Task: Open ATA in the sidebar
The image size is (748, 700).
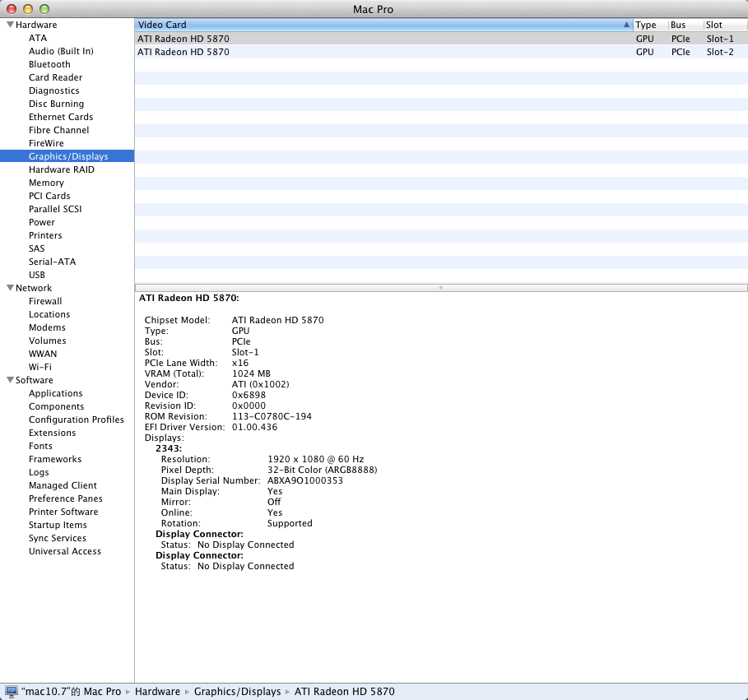Action: point(38,38)
